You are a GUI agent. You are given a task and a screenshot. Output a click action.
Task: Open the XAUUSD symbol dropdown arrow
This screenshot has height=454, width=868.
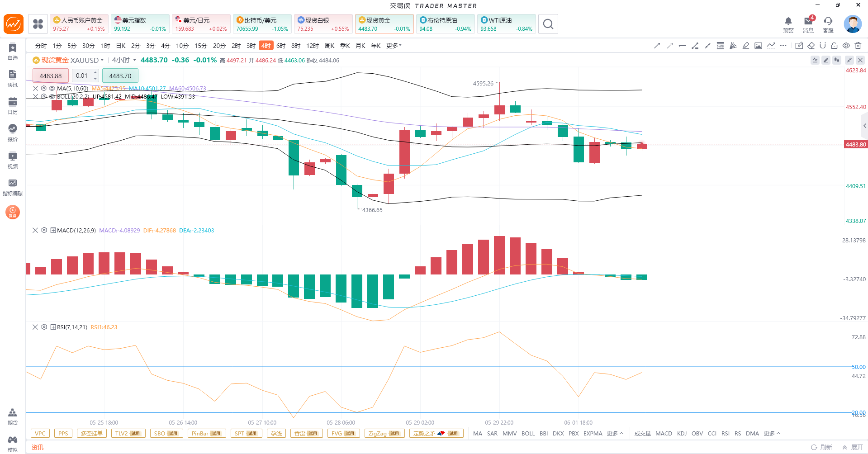point(102,60)
